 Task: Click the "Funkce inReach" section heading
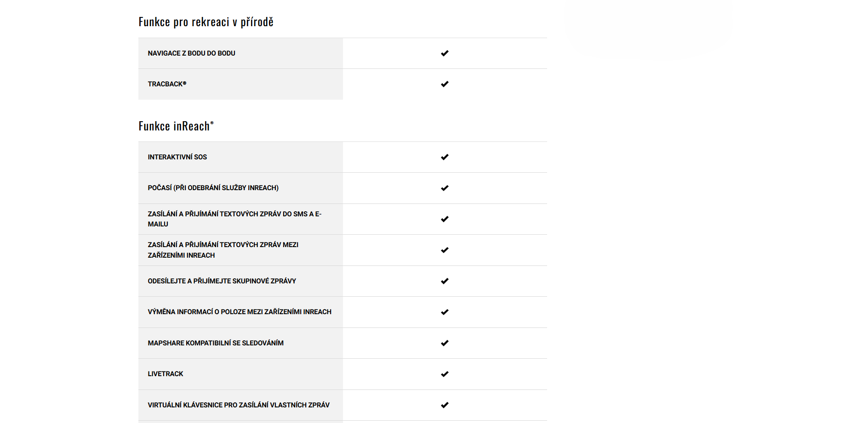176,126
